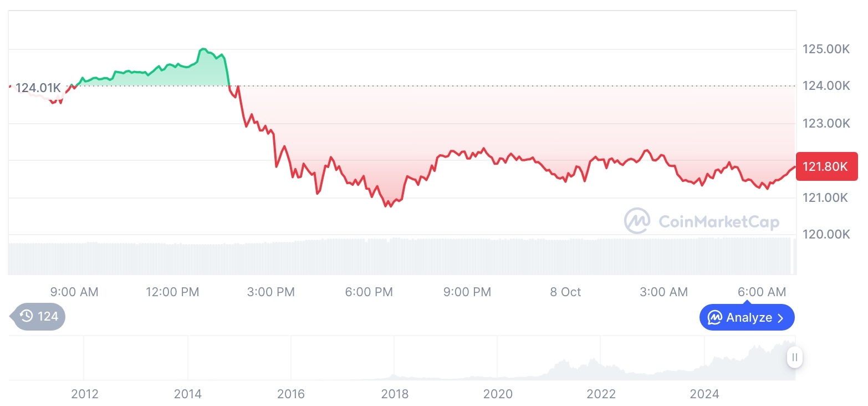Click the 8 Oct date axis label
This screenshot has height=406, width=868.
(x=565, y=292)
